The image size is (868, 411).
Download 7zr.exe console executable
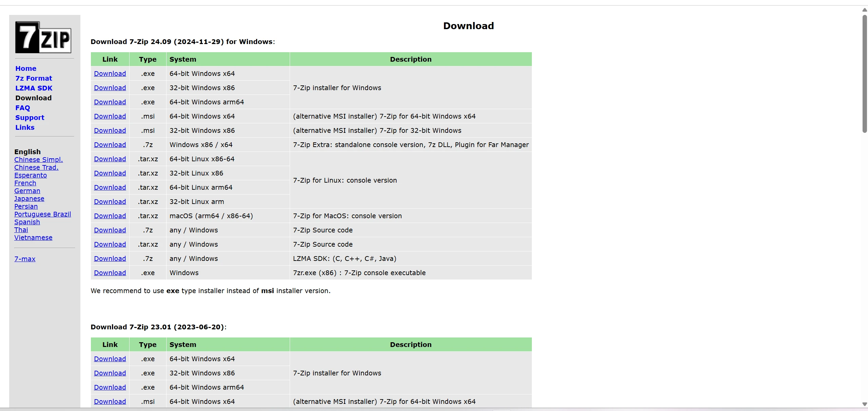(110, 273)
